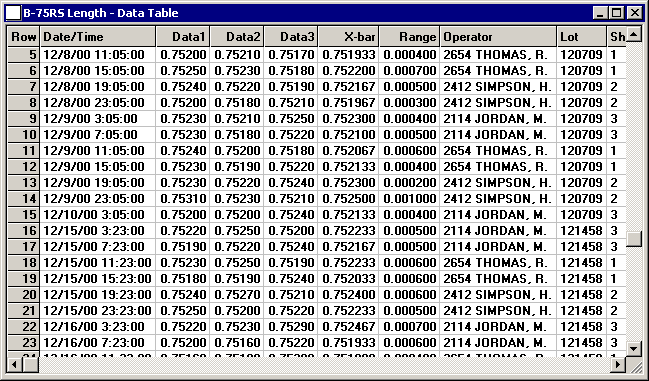Select row header 5
This screenshot has height=381, width=649.
click(24, 55)
